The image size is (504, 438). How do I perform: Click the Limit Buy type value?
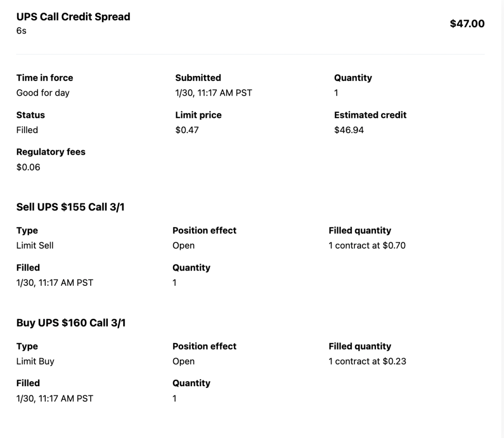point(35,361)
